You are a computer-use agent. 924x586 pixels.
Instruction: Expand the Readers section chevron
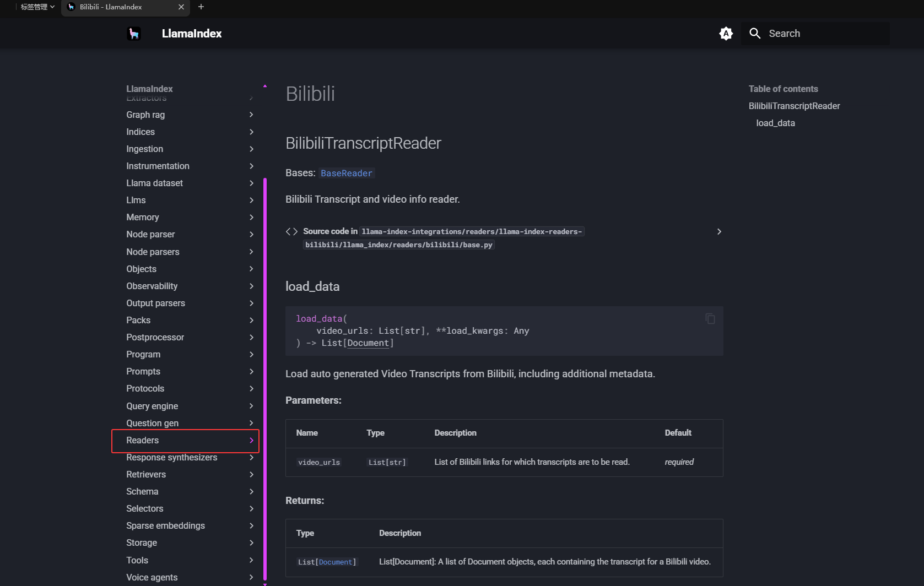pyautogui.click(x=251, y=440)
